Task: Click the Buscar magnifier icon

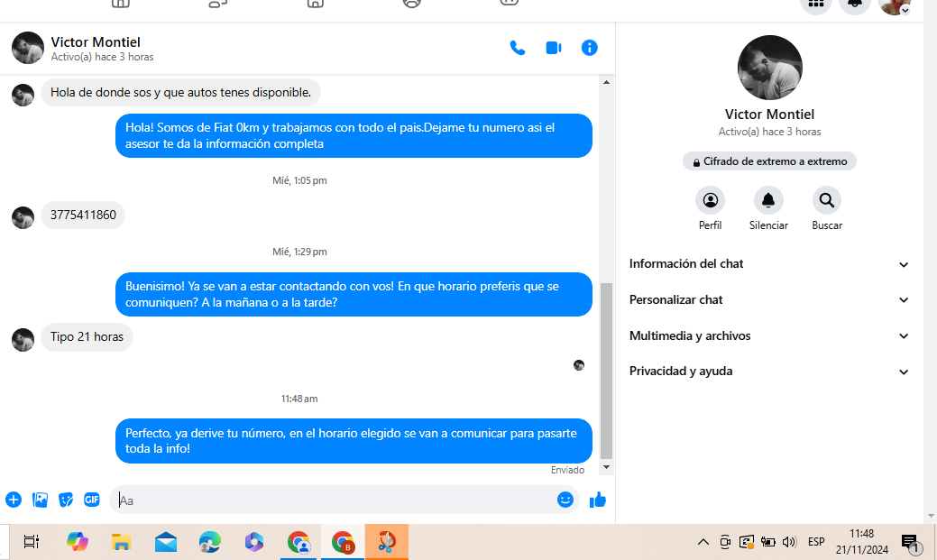Action: coord(827,200)
